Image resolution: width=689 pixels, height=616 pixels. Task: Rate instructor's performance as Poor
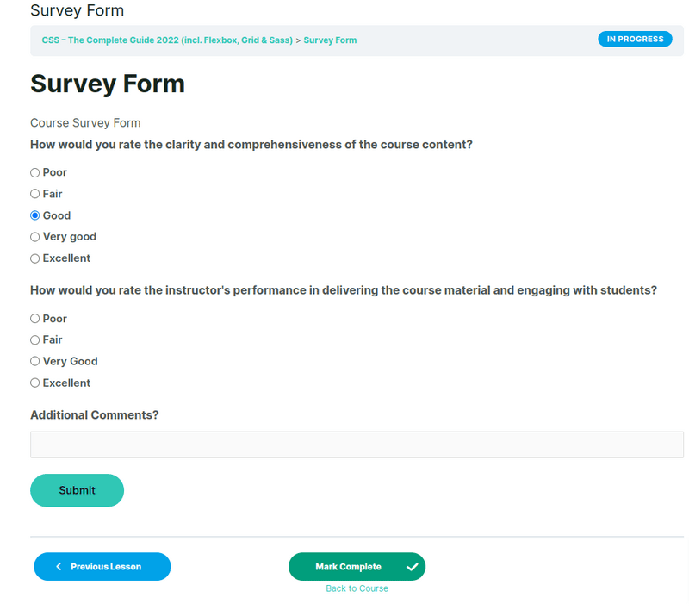pos(35,319)
